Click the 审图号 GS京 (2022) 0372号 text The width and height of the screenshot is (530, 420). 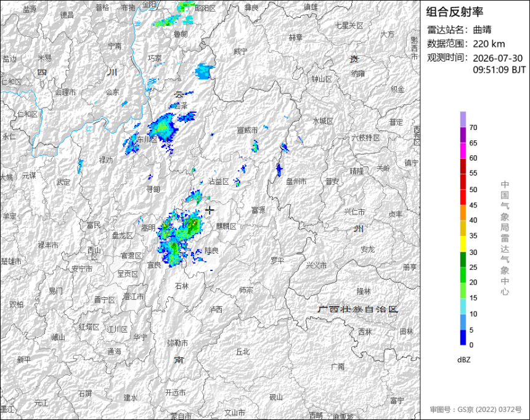point(476,409)
